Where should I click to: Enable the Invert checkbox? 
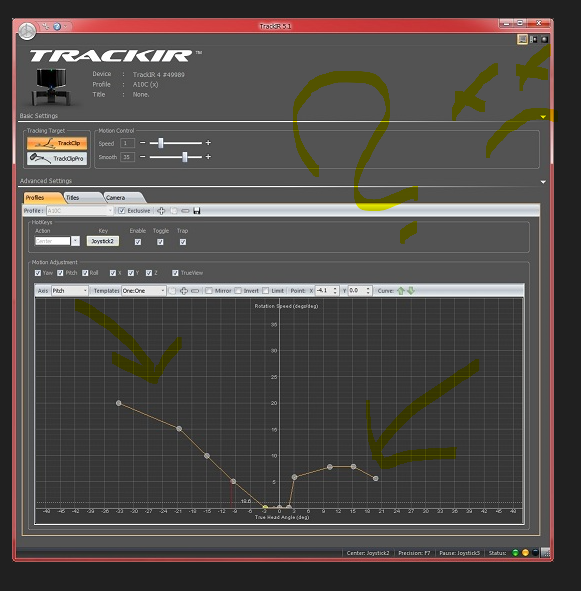238,291
